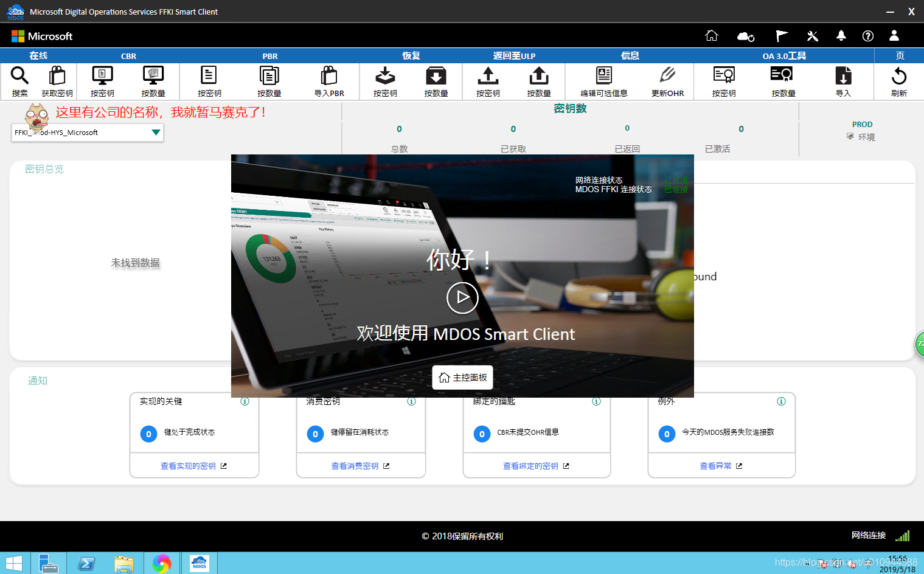Click the OA 3.0 按密钥 certificate icon
Viewport: 924px width, 574px height.
pos(724,75)
